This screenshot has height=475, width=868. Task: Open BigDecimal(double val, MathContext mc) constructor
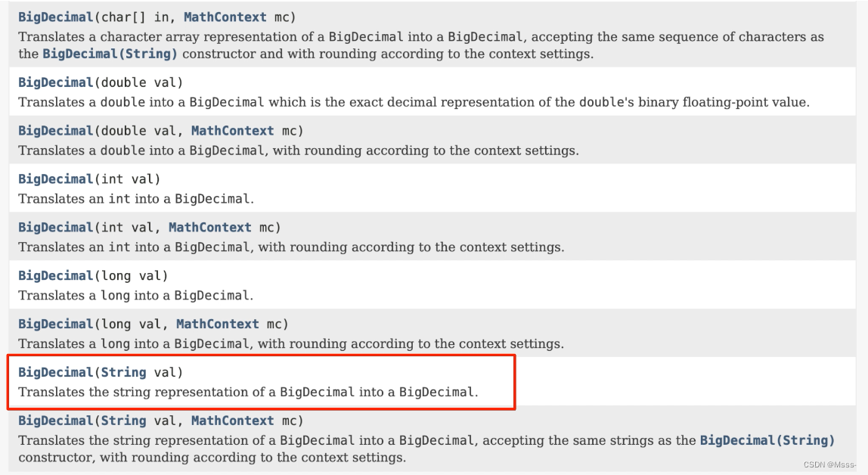[x=56, y=131]
